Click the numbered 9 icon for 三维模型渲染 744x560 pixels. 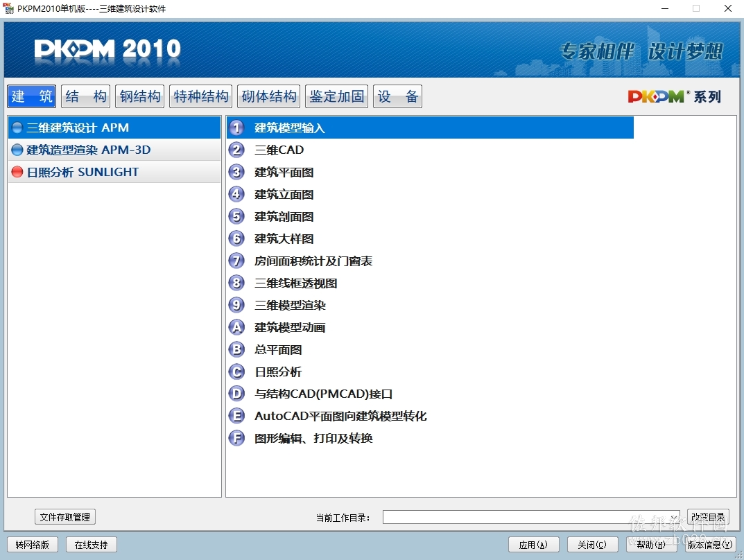point(236,305)
